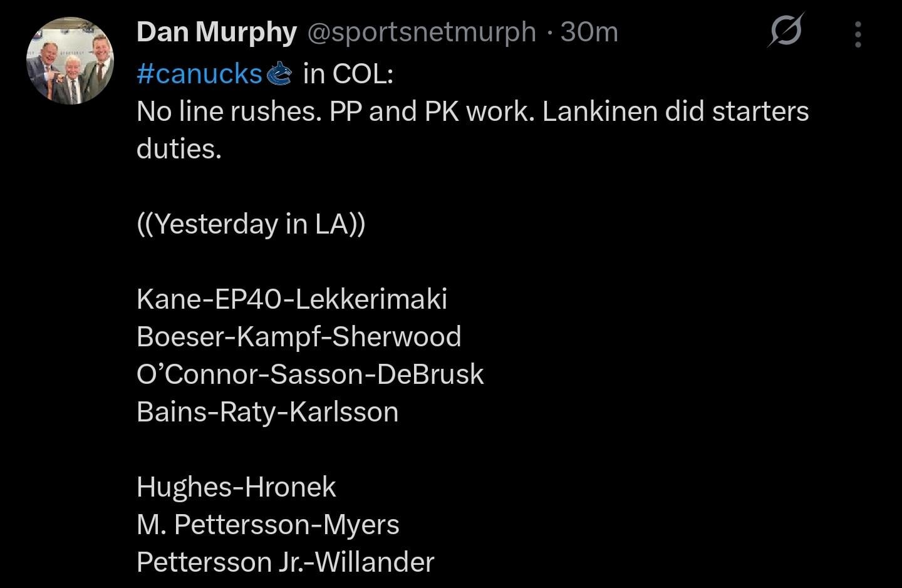Click the O'Connor-Sasson-DeBrusk line

pyautogui.click(x=309, y=374)
